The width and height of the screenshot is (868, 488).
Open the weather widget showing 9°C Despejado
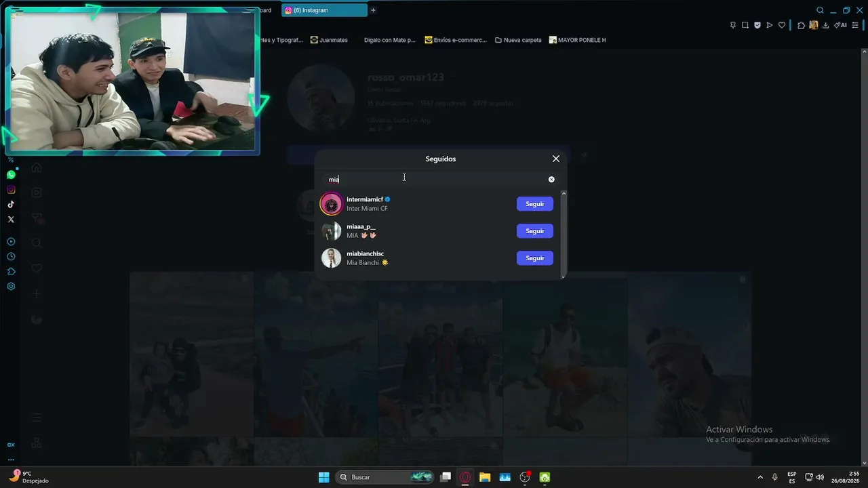29,477
